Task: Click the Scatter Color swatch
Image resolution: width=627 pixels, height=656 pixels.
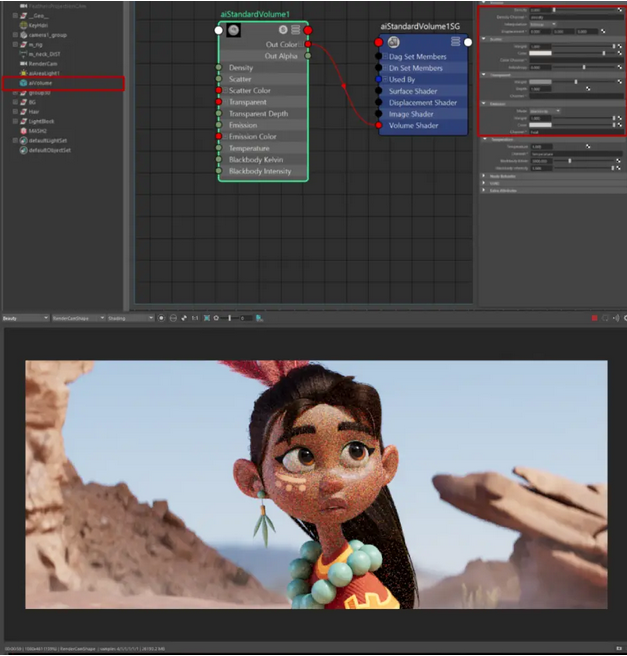Action: pos(540,53)
